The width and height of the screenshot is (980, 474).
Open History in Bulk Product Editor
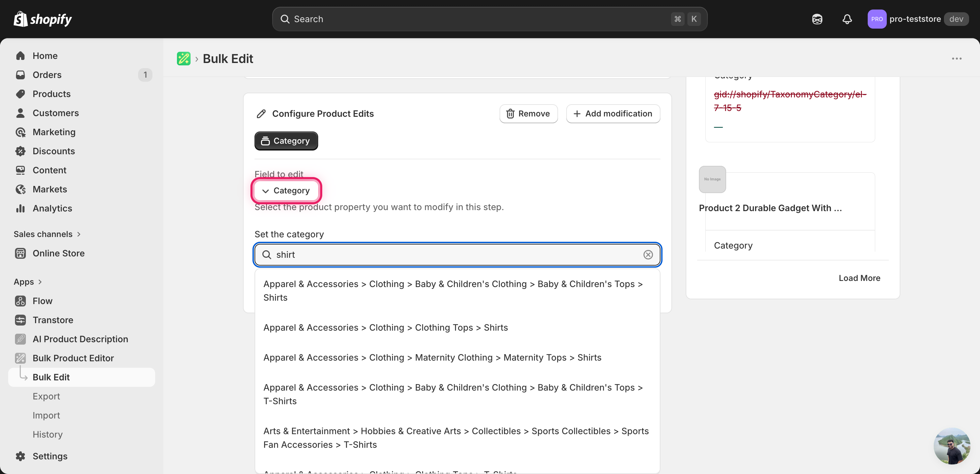click(48, 434)
